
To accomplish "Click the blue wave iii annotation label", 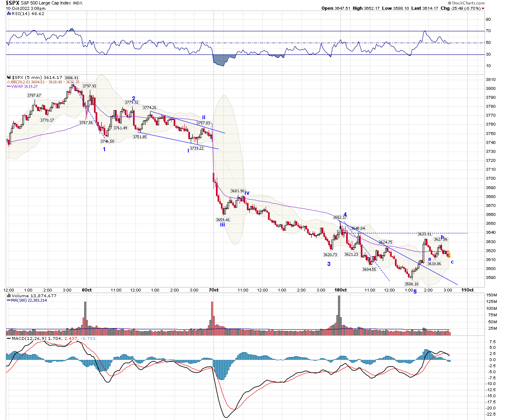I will [222, 224].
